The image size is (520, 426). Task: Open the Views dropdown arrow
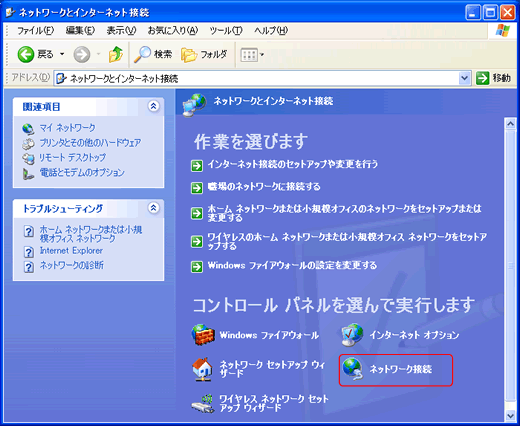pos(262,55)
